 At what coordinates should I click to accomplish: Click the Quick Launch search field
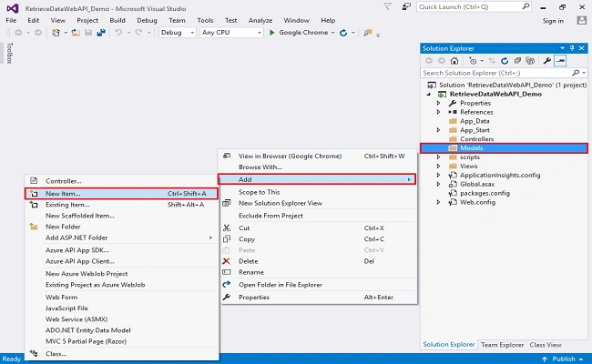pos(475,6)
